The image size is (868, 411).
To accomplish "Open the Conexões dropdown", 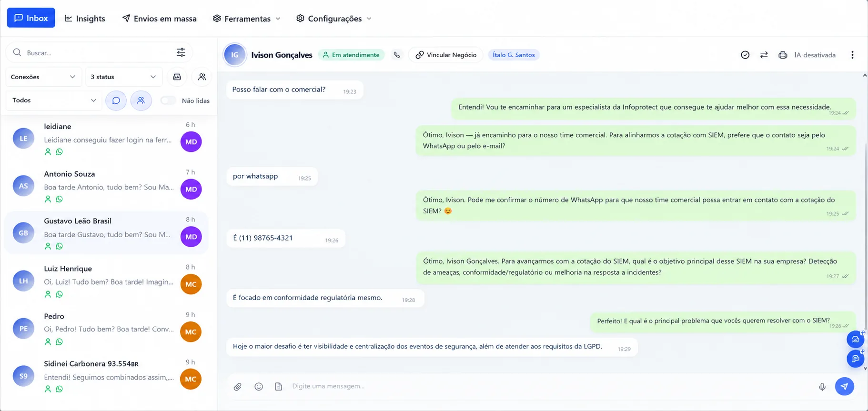I will (43, 77).
